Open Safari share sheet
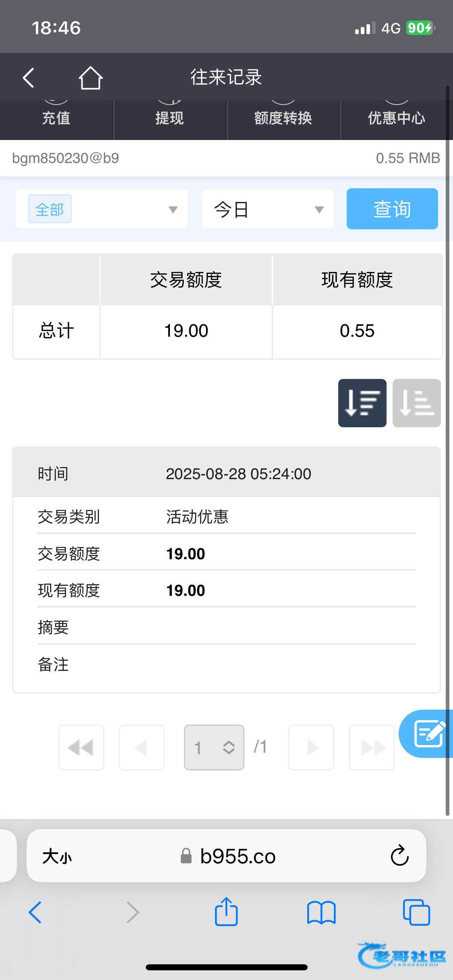The height and width of the screenshot is (980, 453). point(226,912)
